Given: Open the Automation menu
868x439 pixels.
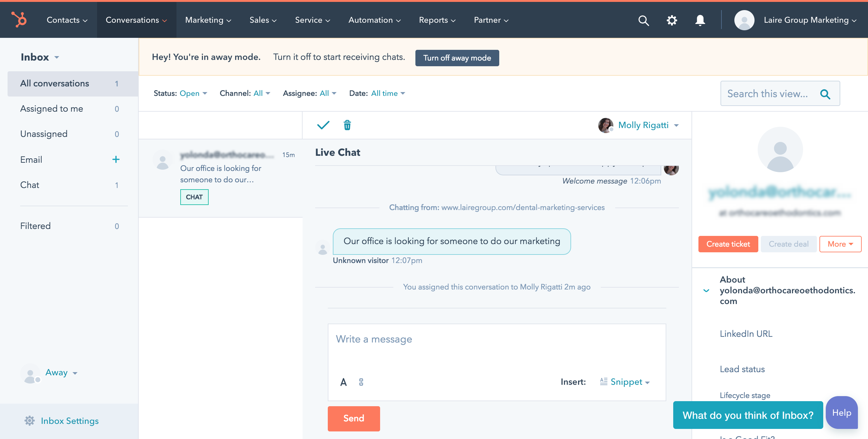Looking at the screenshot, I should 374,20.
